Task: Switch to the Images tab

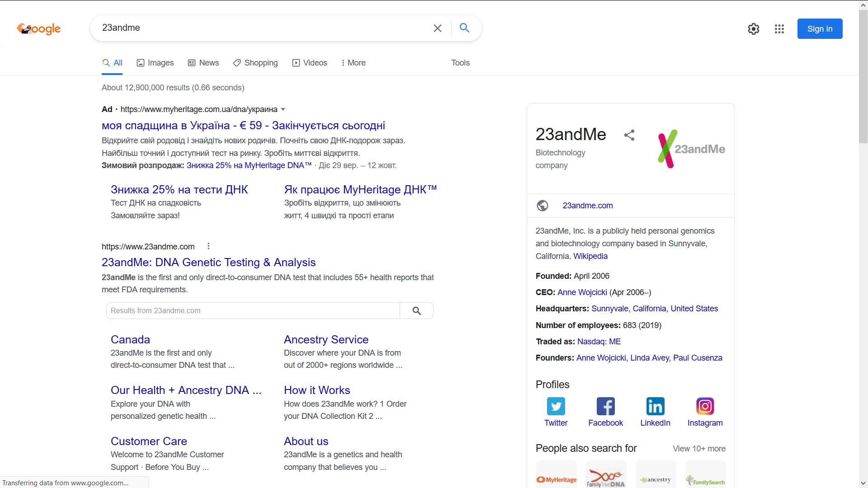Action: pos(155,63)
